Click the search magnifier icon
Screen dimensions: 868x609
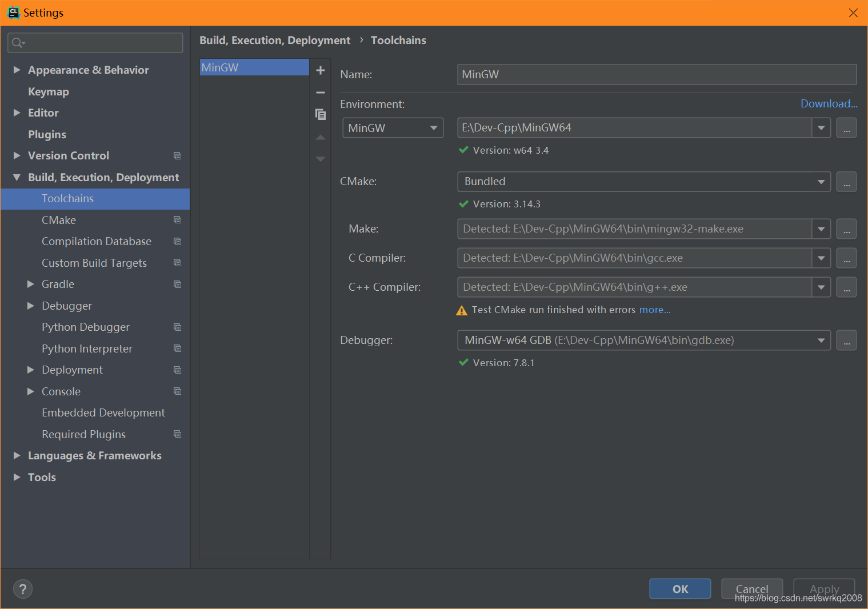tap(18, 43)
